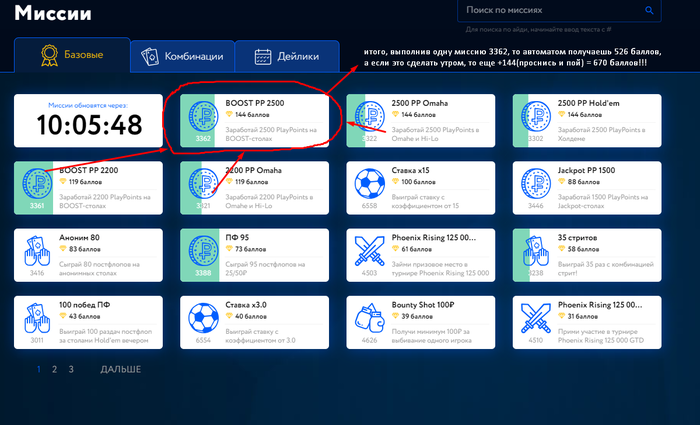Open the Ставка x15 mission title
Viewport: 700px width, 425px height.
[x=410, y=171]
